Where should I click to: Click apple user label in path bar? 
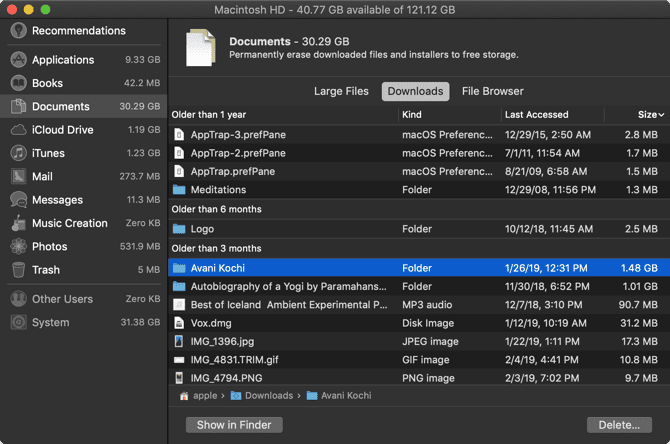205,396
